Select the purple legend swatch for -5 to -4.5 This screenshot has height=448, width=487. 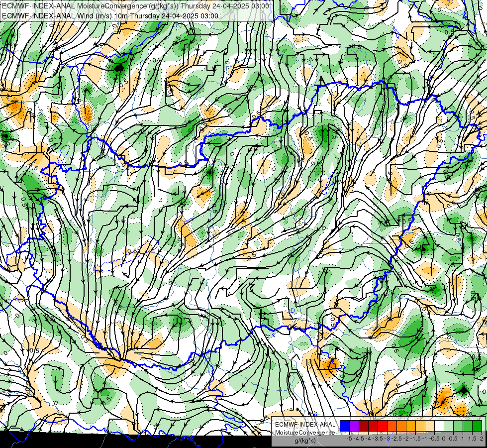[354, 426]
